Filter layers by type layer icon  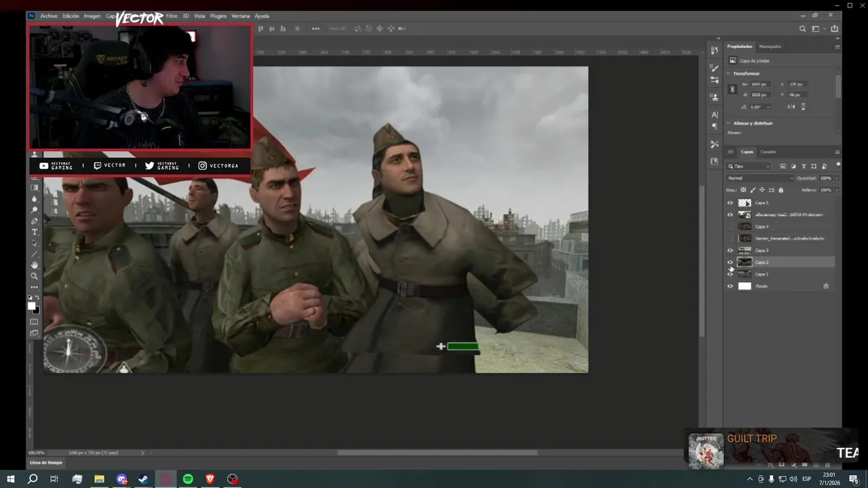point(804,166)
